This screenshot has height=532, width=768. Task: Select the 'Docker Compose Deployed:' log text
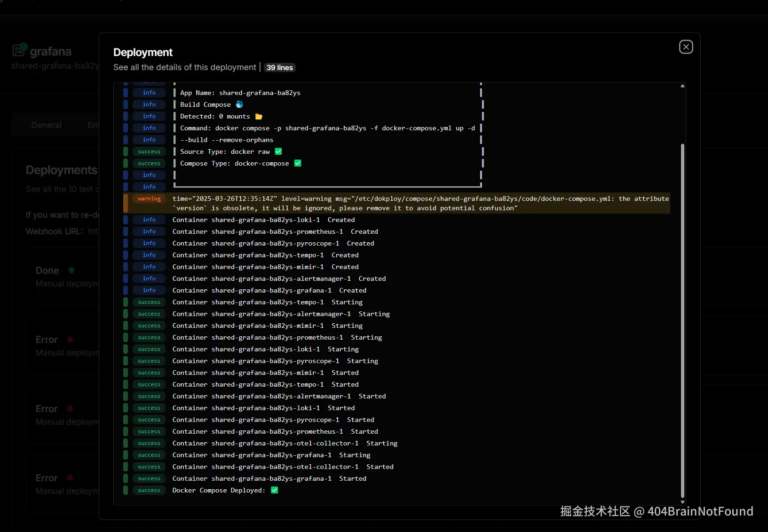coord(219,490)
